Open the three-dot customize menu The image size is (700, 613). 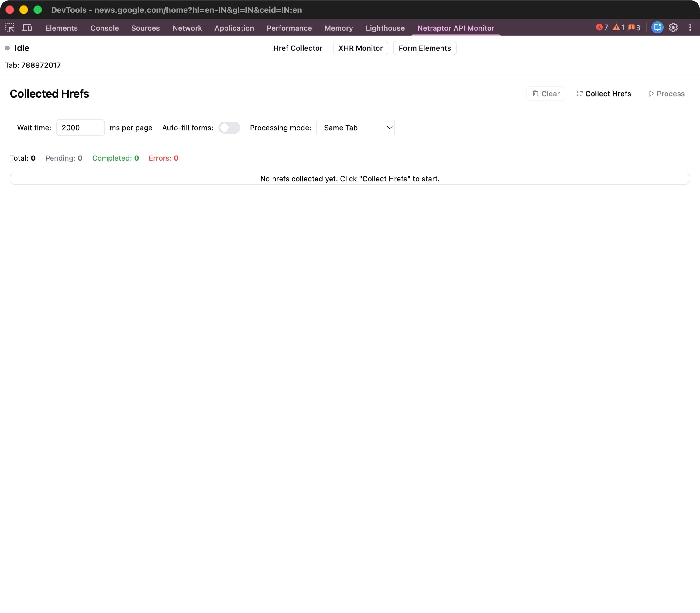click(x=690, y=27)
